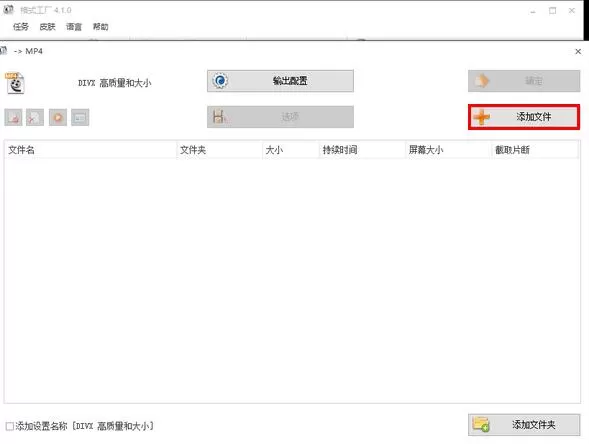
Task: Open the 任务 menu
Action: tap(21, 27)
